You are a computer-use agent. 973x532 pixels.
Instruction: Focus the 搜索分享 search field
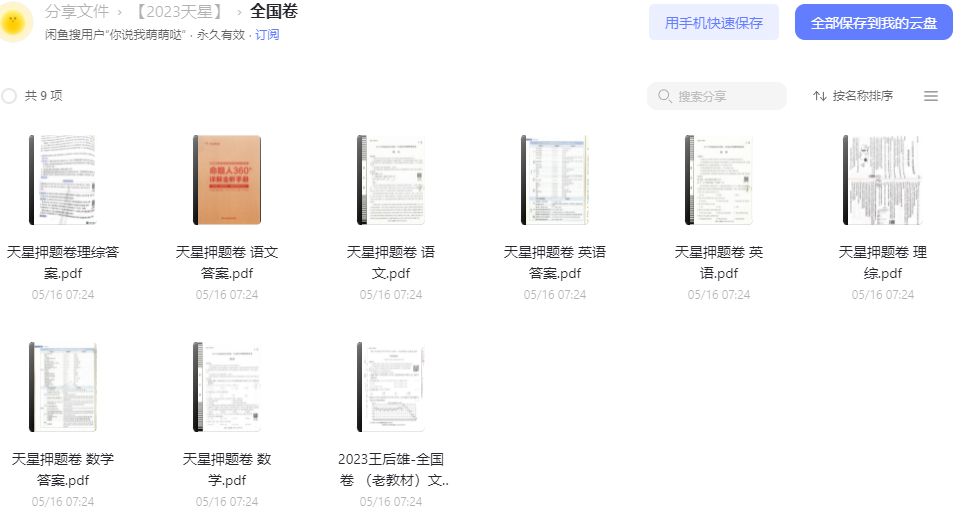[717, 96]
